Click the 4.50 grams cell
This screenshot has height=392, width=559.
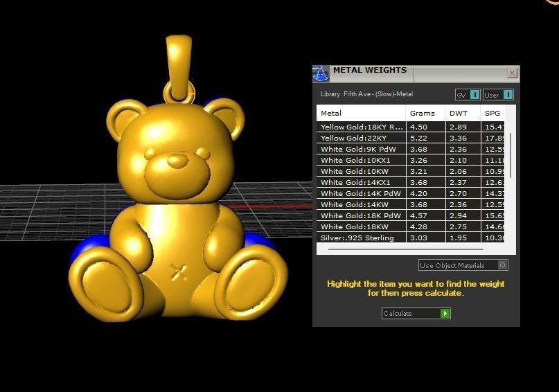[426, 127]
